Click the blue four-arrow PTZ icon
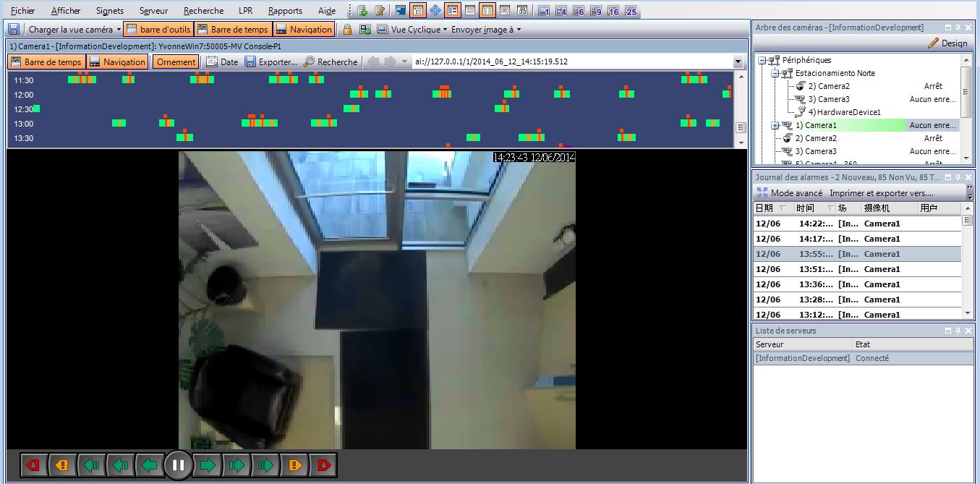Image resolution: width=980 pixels, height=484 pixels. point(435,11)
